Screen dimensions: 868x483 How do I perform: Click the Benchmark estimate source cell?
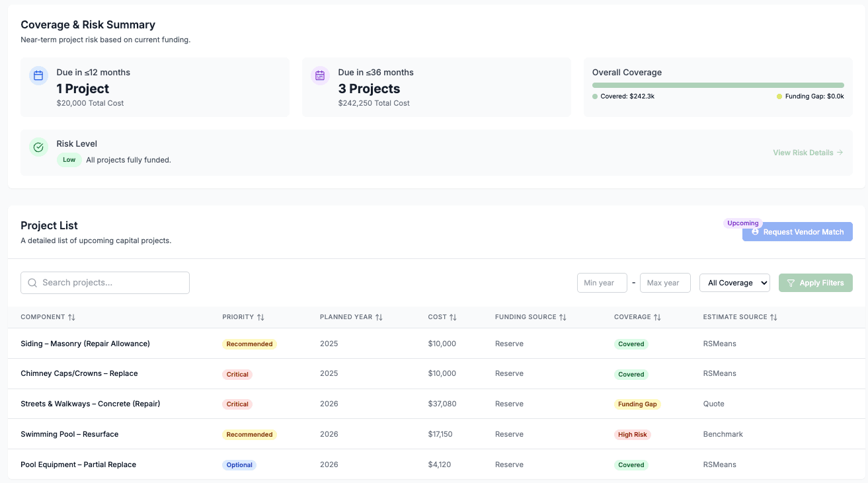(x=723, y=434)
